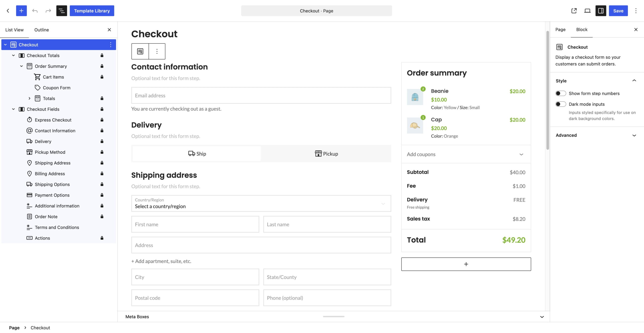Open options for Checkout in List View

coord(111,45)
